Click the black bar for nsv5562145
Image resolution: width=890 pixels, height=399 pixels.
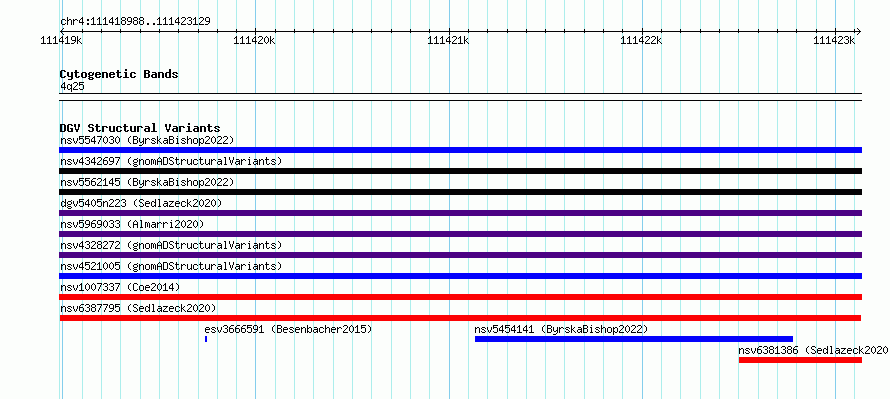tap(461, 192)
